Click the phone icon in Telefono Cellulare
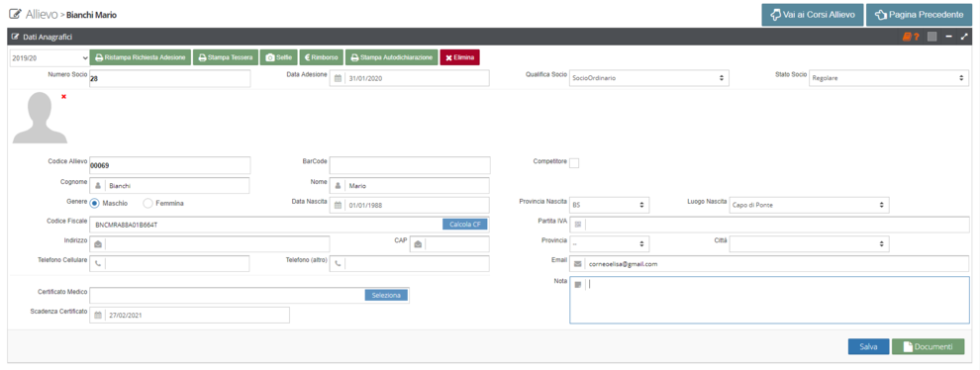The width and height of the screenshot is (980, 370). point(98,264)
